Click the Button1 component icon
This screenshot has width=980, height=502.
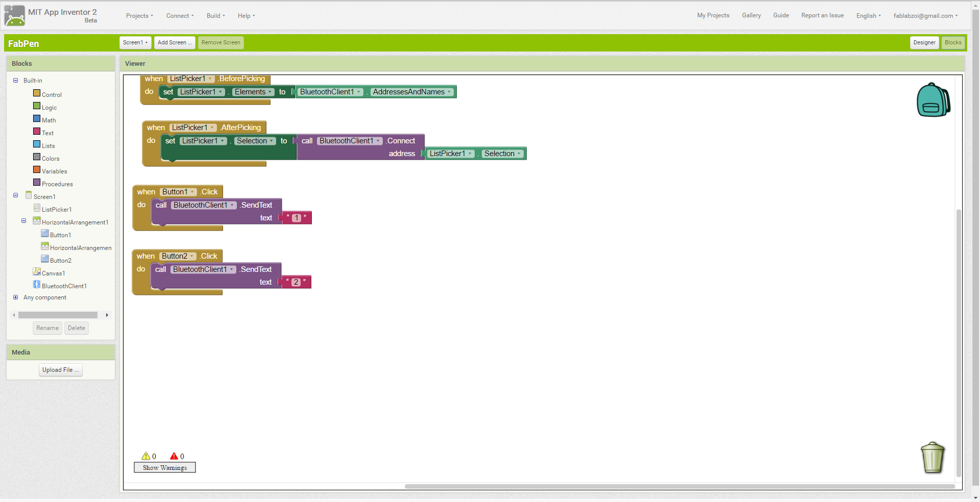(45, 234)
